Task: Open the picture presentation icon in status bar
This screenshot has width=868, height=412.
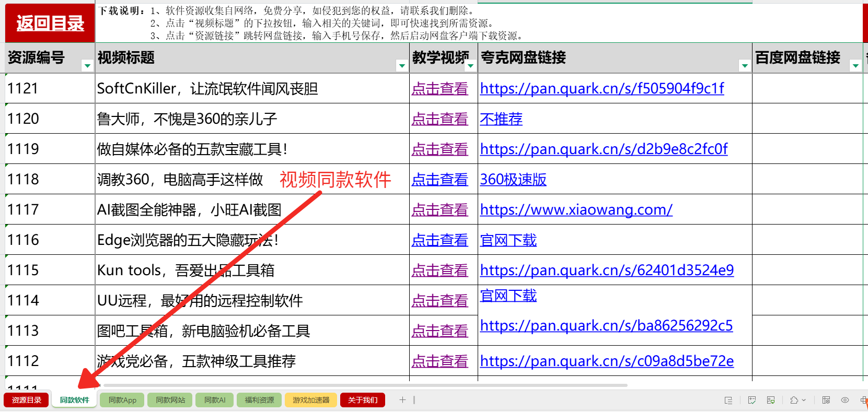Action: point(771,400)
